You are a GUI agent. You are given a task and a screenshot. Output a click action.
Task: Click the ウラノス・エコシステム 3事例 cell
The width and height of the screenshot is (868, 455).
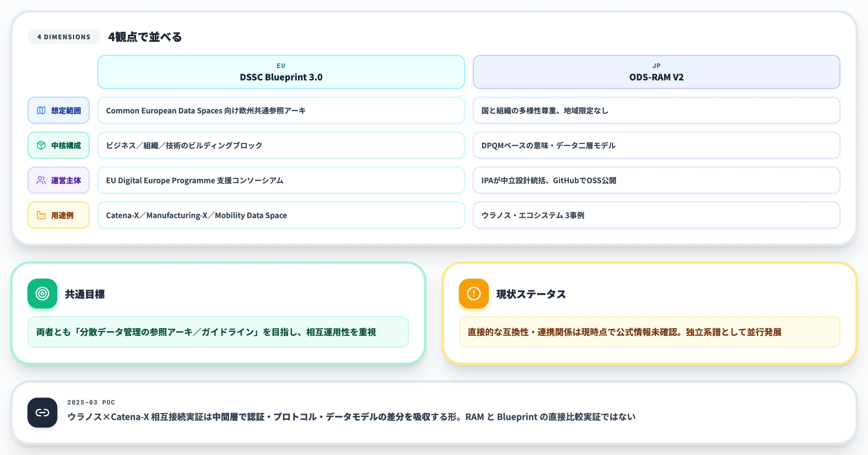tap(656, 215)
